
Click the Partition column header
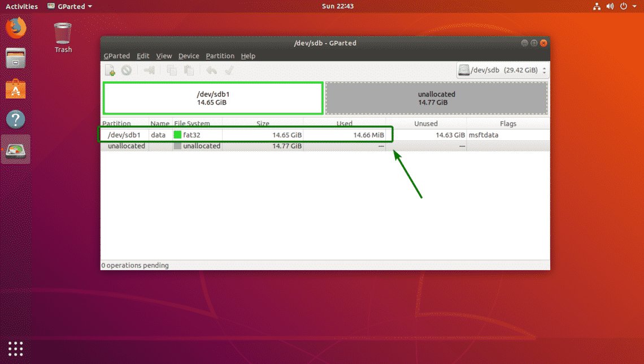pyautogui.click(x=125, y=123)
